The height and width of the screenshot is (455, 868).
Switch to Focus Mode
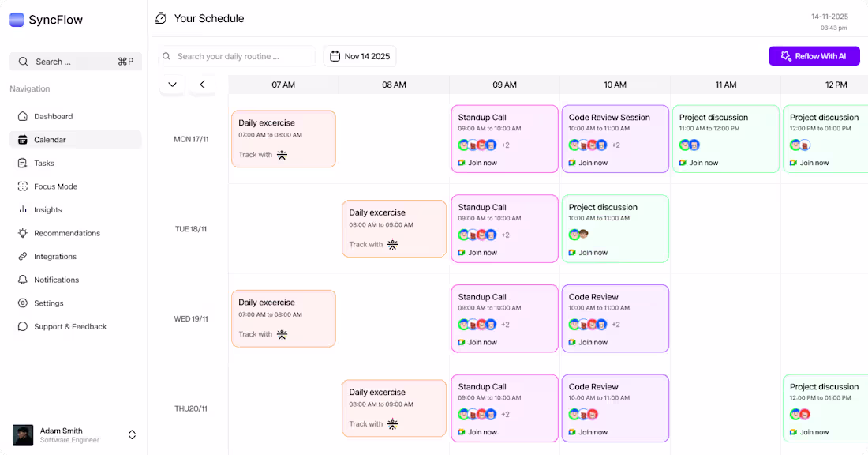click(x=75, y=186)
